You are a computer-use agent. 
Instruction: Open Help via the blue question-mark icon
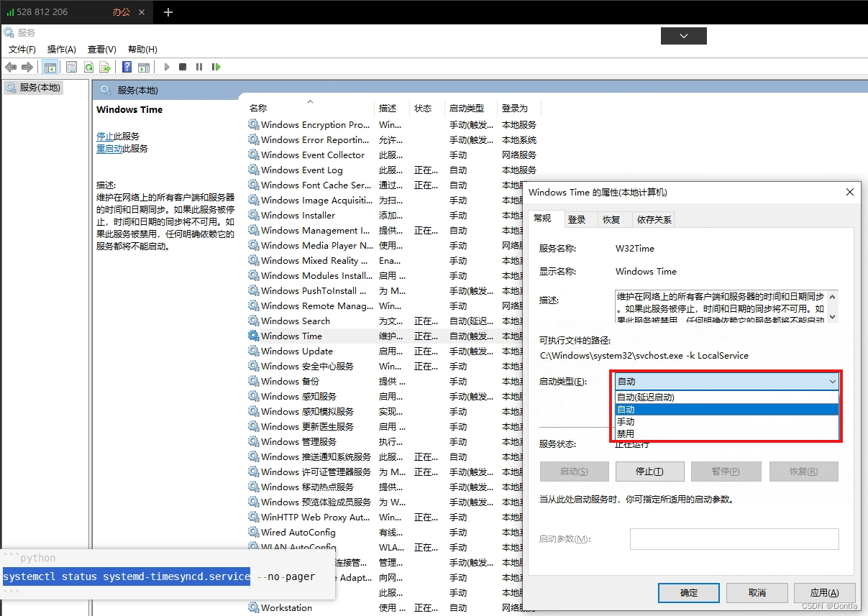coord(127,67)
